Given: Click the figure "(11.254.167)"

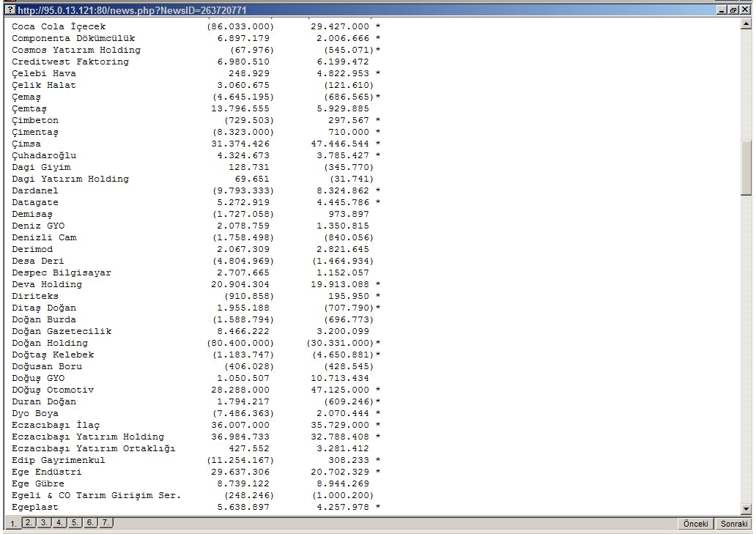Looking at the screenshot, I should (240, 460).
